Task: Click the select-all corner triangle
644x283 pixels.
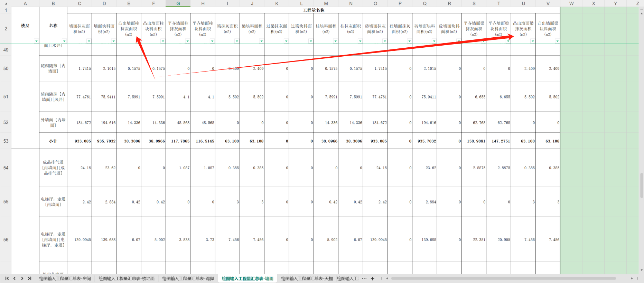Action: 6,3
